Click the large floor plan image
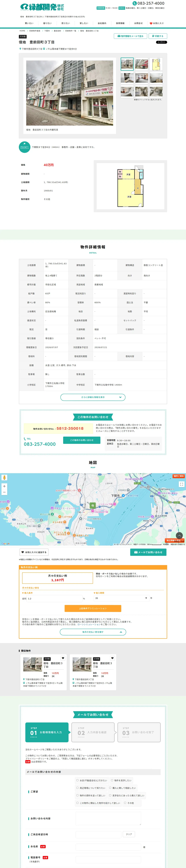This screenshot has width=186, height=868. tap(130, 186)
